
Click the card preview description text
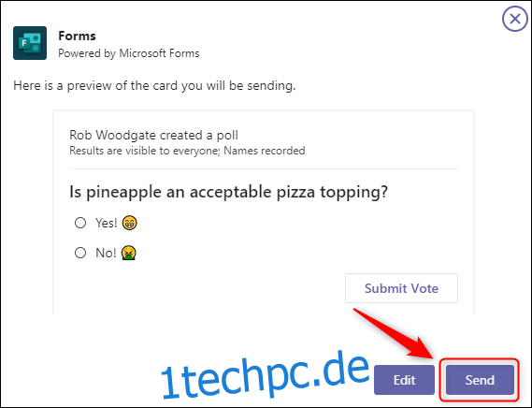coord(154,86)
